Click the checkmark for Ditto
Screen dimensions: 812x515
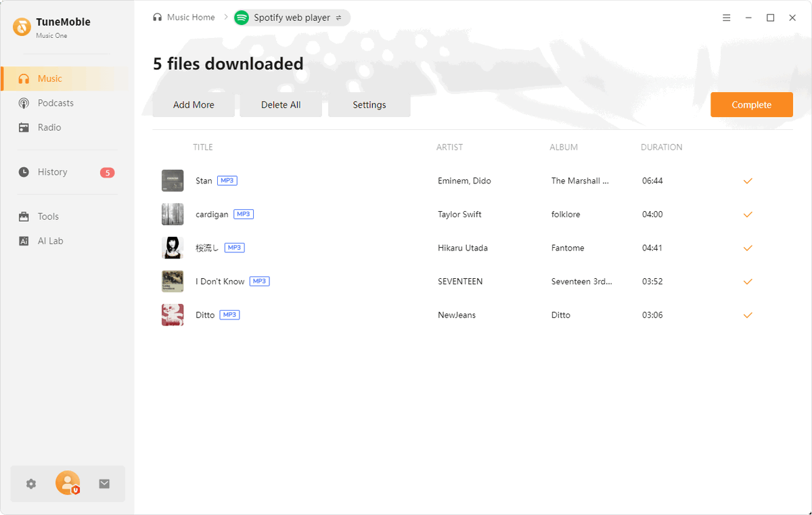748,315
